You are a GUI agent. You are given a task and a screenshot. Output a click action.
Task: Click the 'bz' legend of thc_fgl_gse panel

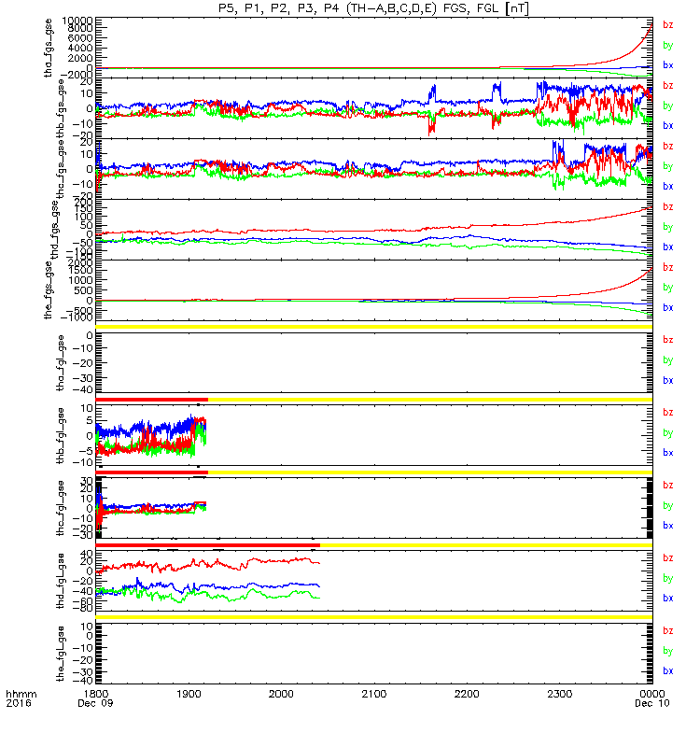pos(668,486)
